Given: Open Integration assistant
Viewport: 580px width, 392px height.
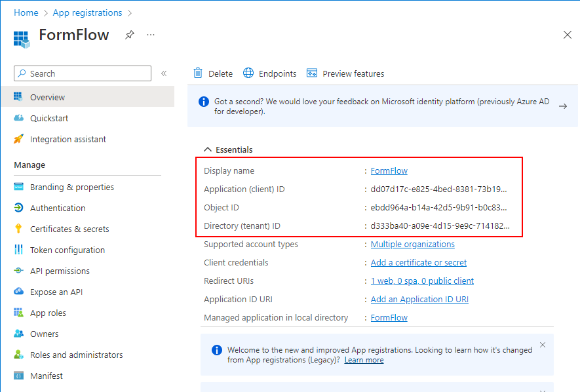Looking at the screenshot, I should click(68, 139).
